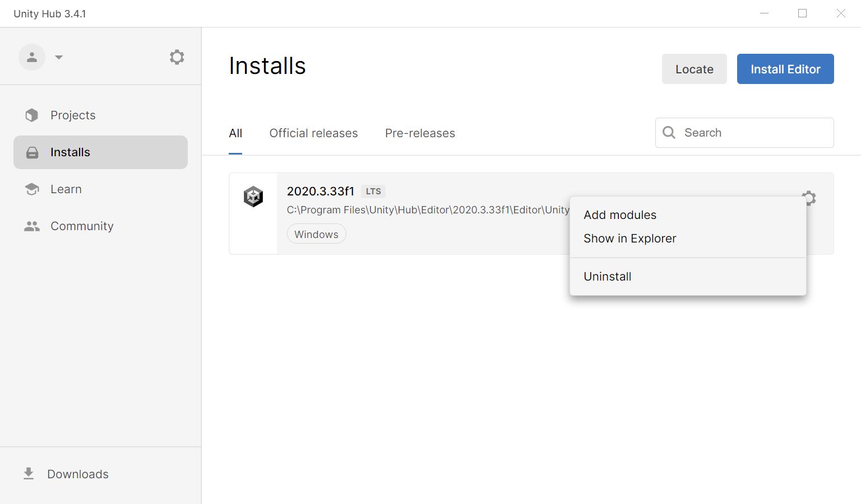Open Hub preferences gear icon
Screen dimensions: 861x504
pos(177,57)
